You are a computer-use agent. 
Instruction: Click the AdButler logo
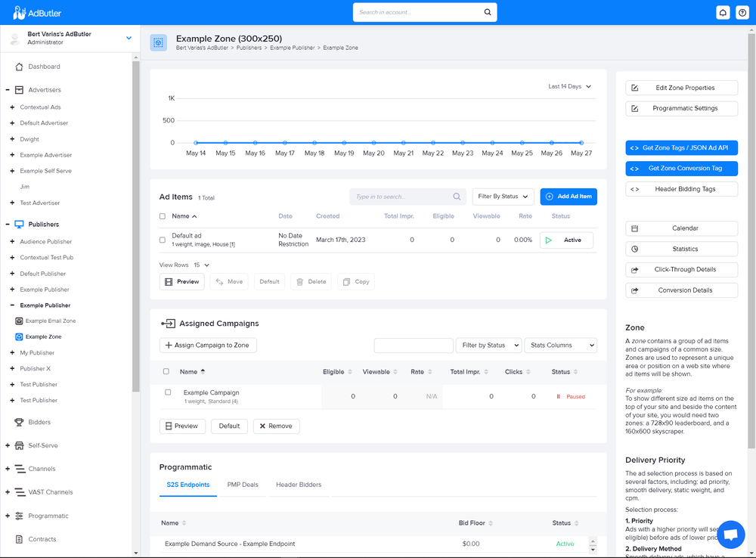click(x=36, y=13)
